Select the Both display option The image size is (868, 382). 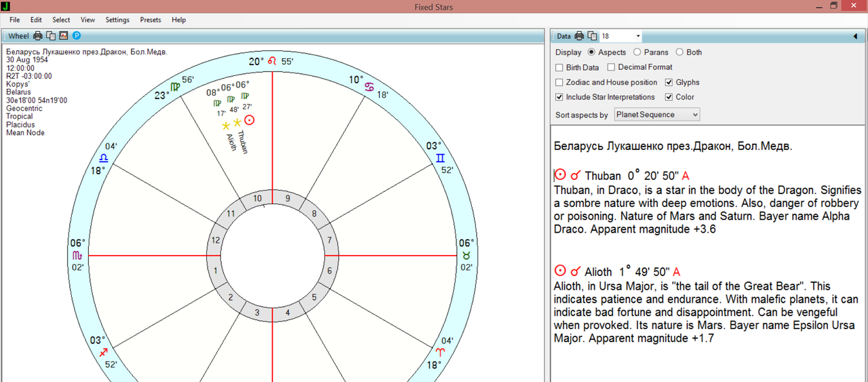click(x=679, y=52)
